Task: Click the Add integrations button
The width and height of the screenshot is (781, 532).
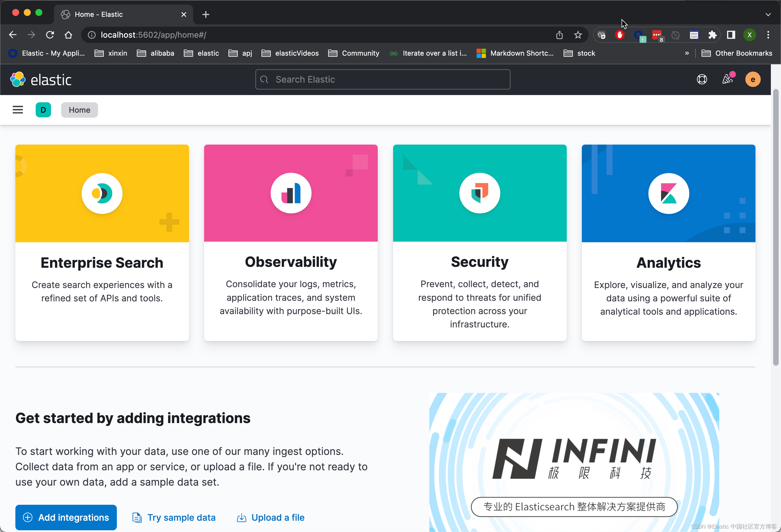Action: coord(66,517)
